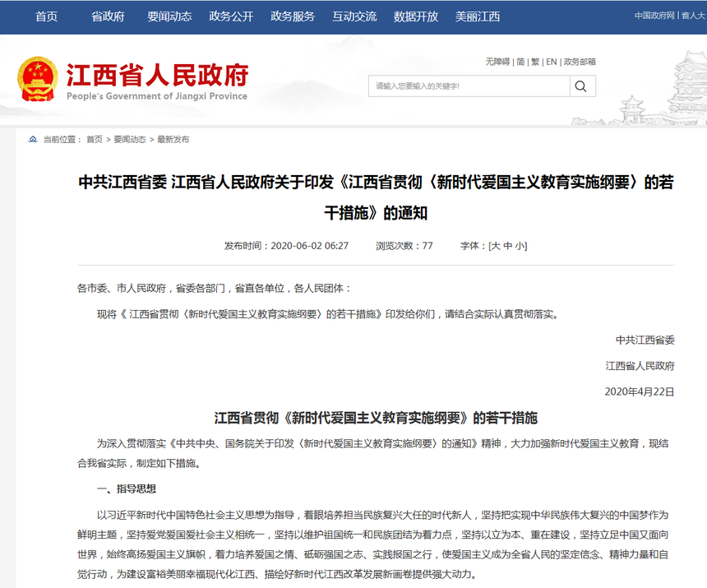Set font size to 大
This screenshot has height=588, width=707.
pyautogui.click(x=496, y=246)
